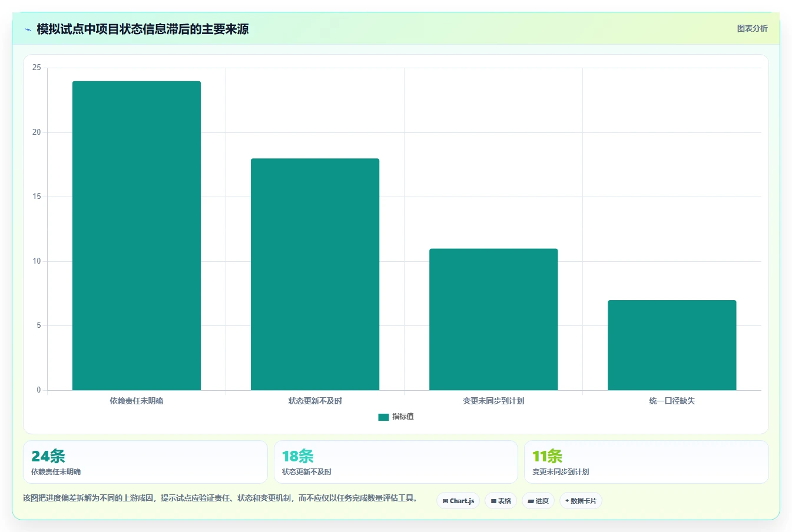Click the 统一口径缺失 bar in the chart
The height and width of the screenshot is (532, 792).
pyautogui.click(x=672, y=345)
